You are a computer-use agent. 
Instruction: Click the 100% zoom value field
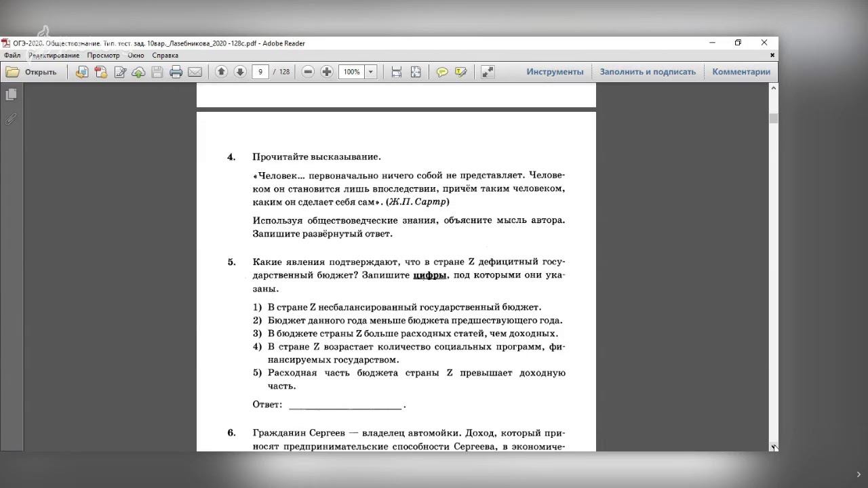[351, 72]
